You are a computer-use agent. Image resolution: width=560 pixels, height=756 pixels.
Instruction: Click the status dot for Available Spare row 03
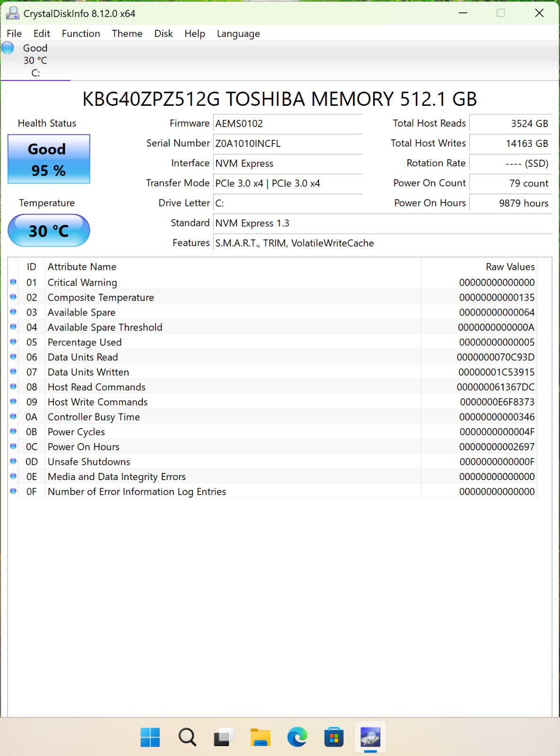coord(13,312)
